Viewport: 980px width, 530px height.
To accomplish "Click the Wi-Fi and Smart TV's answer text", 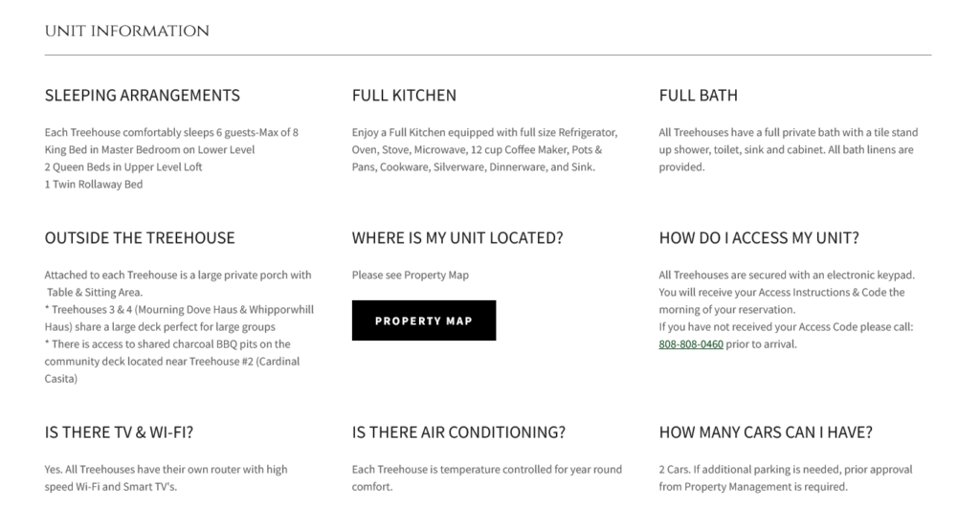I will point(166,478).
